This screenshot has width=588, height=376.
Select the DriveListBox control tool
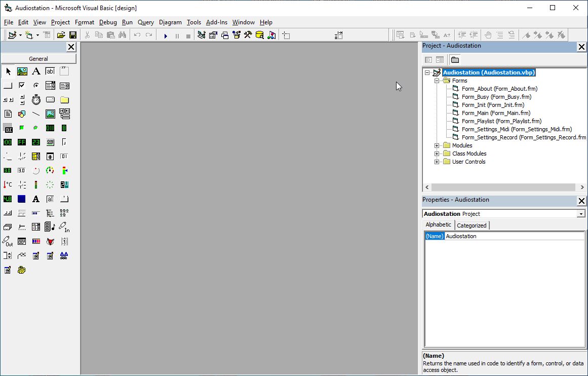[50, 100]
